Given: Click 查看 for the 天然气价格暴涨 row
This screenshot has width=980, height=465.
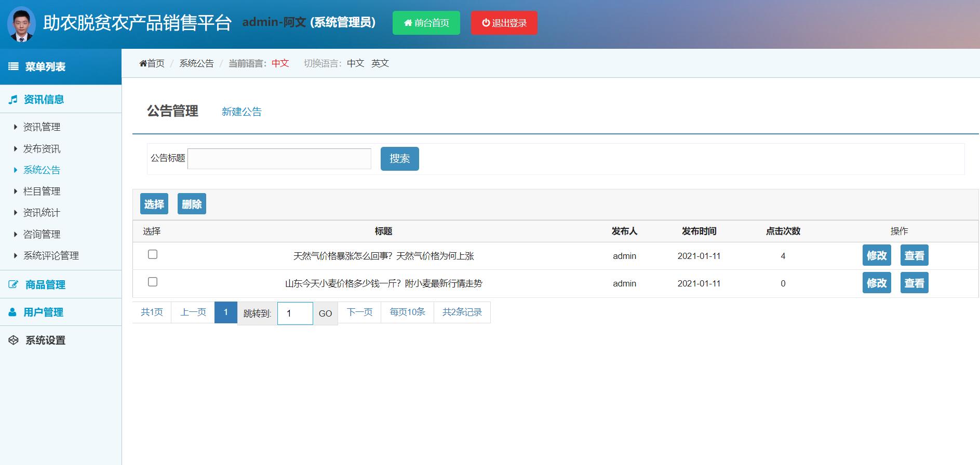Looking at the screenshot, I should (x=914, y=255).
